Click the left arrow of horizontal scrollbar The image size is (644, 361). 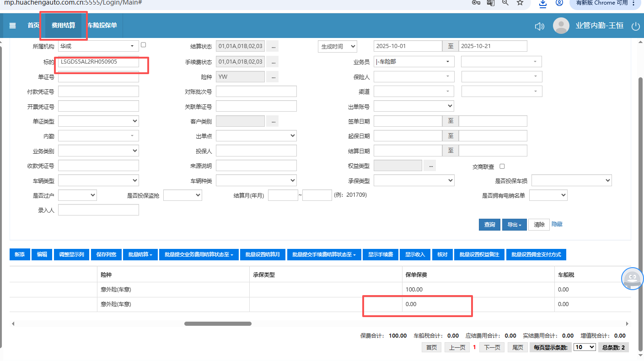click(x=13, y=323)
